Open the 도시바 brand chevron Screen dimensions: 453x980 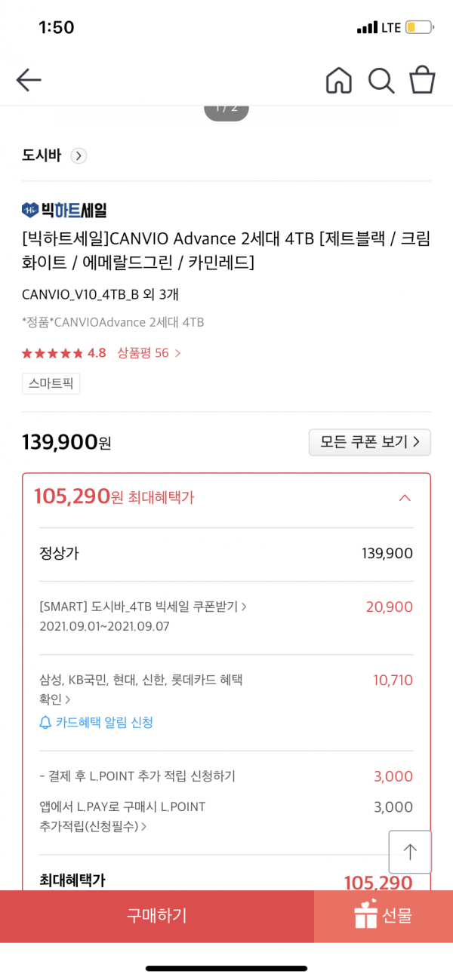[x=79, y=156]
